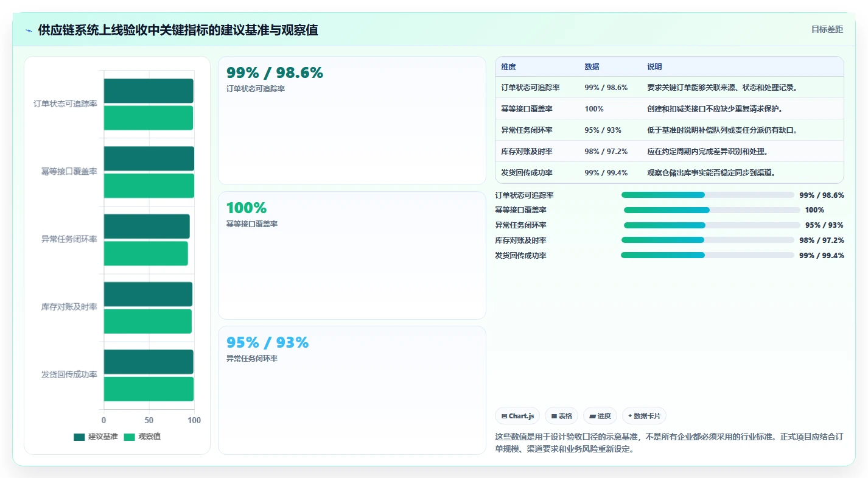The width and height of the screenshot is (868, 478).
Task: Click the icon on the 进度 chip
Action: click(593, 416)
